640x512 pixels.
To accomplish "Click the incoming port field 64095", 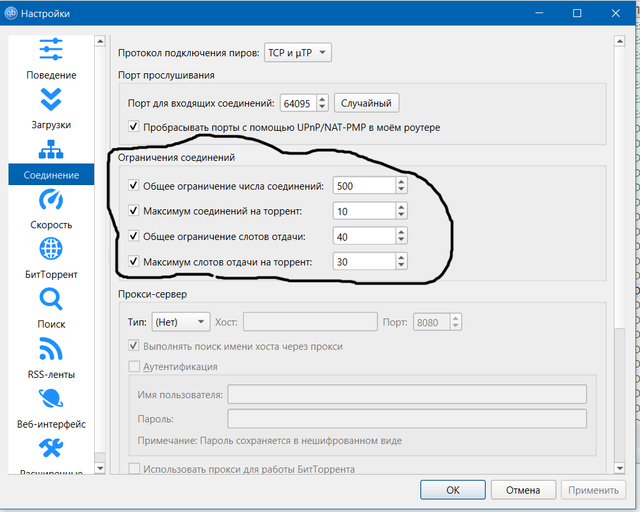I will coord(298,103).
